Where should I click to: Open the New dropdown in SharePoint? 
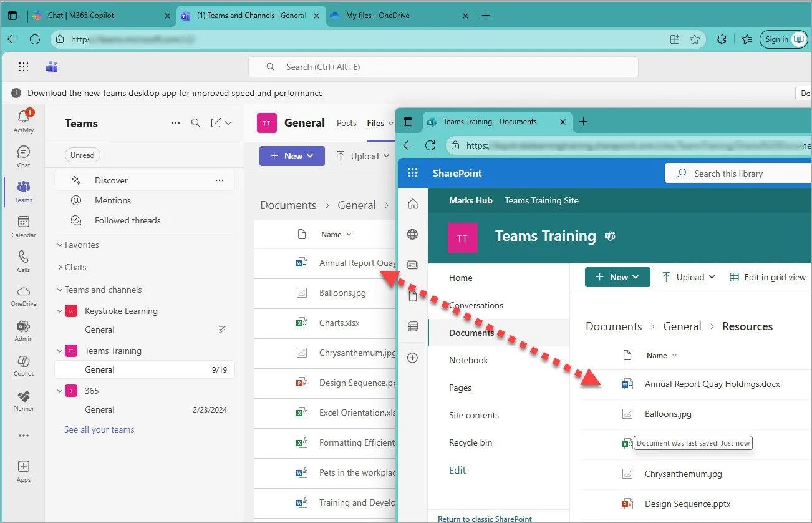pyautogui.click(x=617, y=277)
